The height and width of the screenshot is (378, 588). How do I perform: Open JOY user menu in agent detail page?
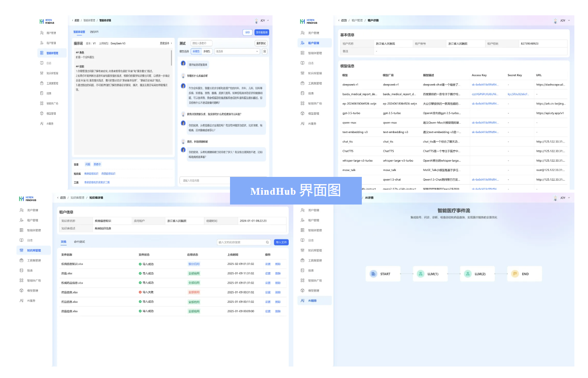pyautogui.click(x=263, y=20)
